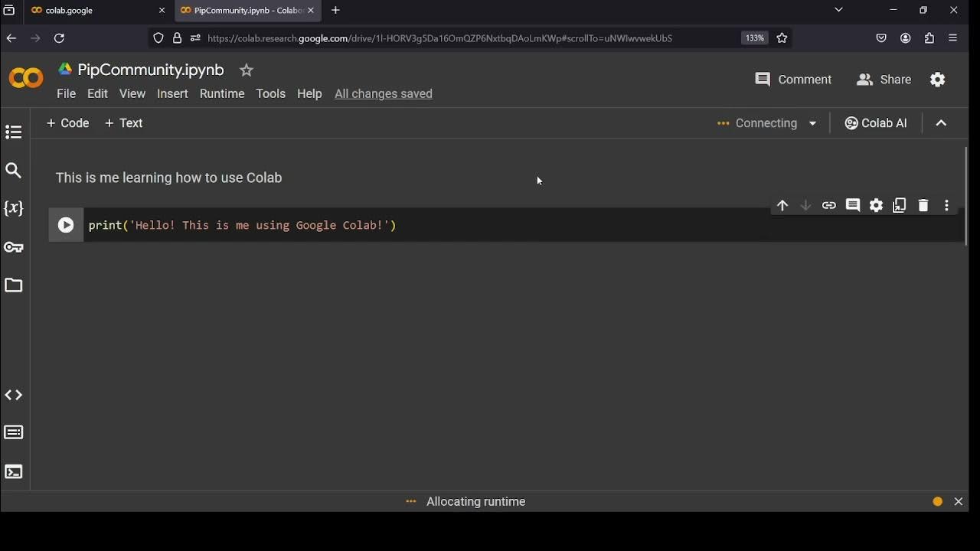The image size is (980, 551).
Task: Add a new Code cell
Action: (68, 123)
